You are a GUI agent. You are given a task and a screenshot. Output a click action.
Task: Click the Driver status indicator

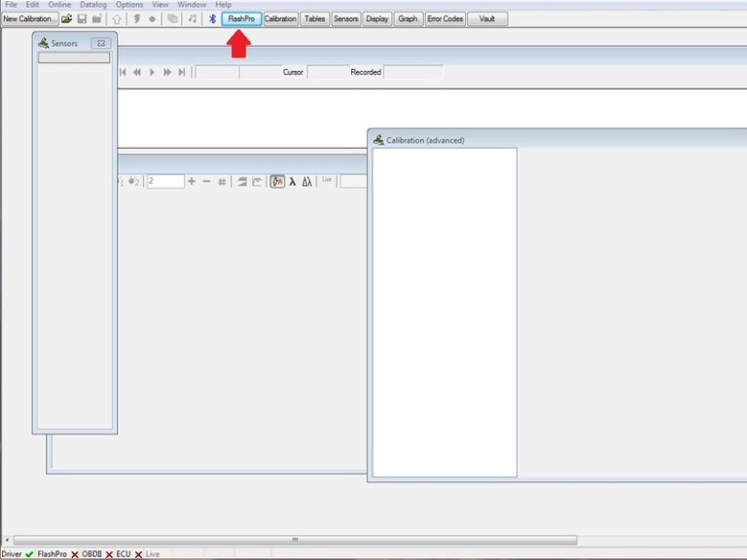coord(18,554)
